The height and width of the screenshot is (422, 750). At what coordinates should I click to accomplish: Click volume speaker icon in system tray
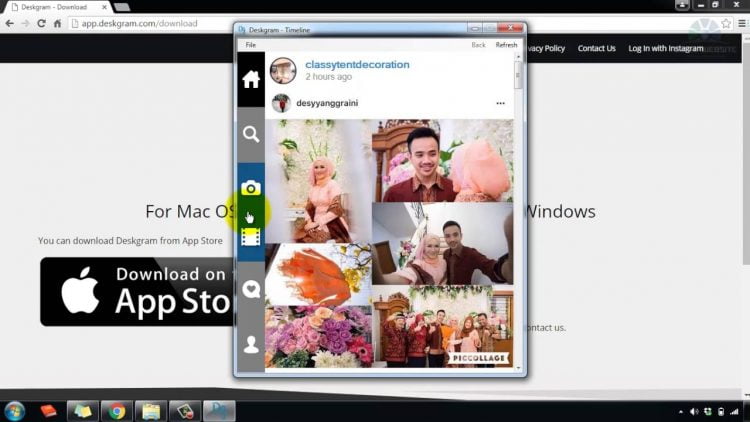(694, 412)
